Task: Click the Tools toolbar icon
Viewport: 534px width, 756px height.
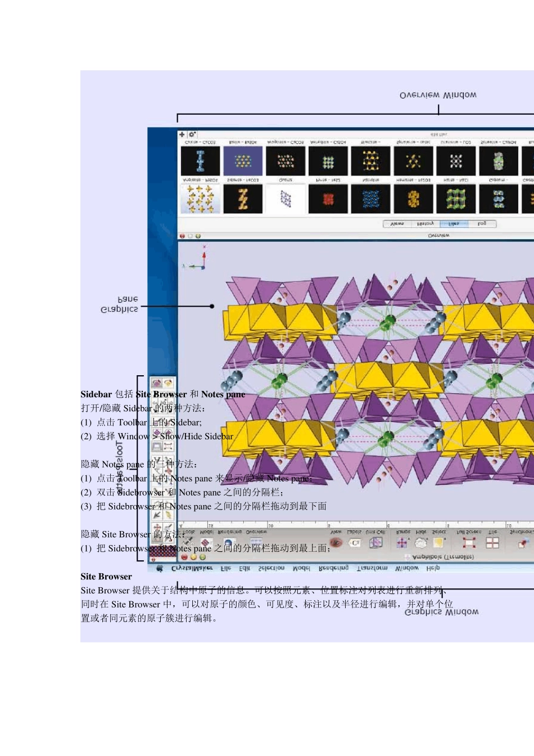Action: tap(188, 542)
